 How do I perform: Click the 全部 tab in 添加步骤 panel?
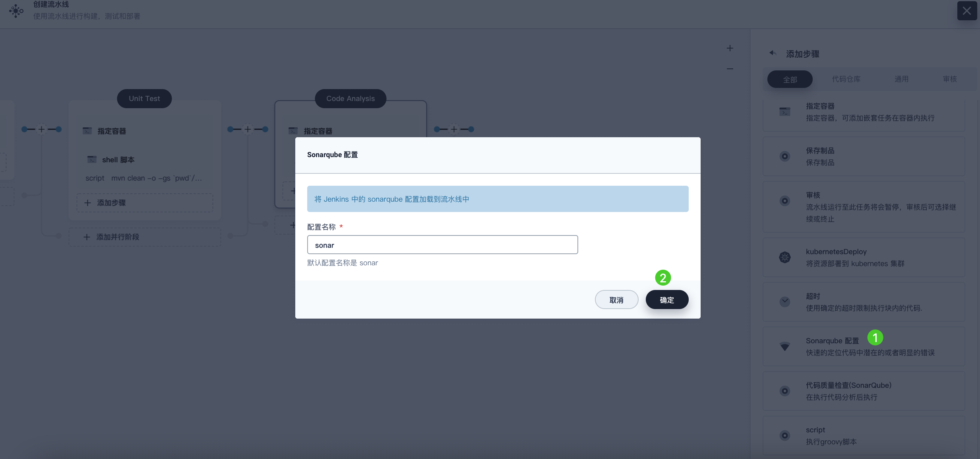pos(789,78)
